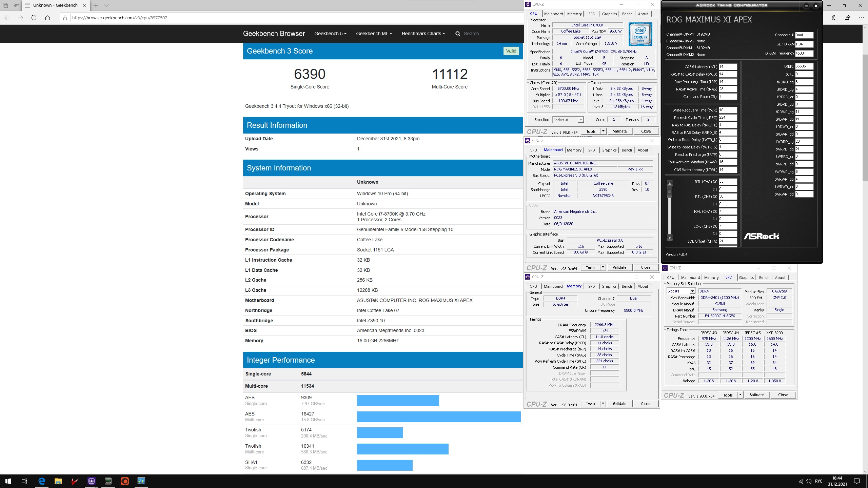Click Close button in CPU-Z Mainboard window
The width and height of the screenshot is (868, 488).
pos(645,267)
